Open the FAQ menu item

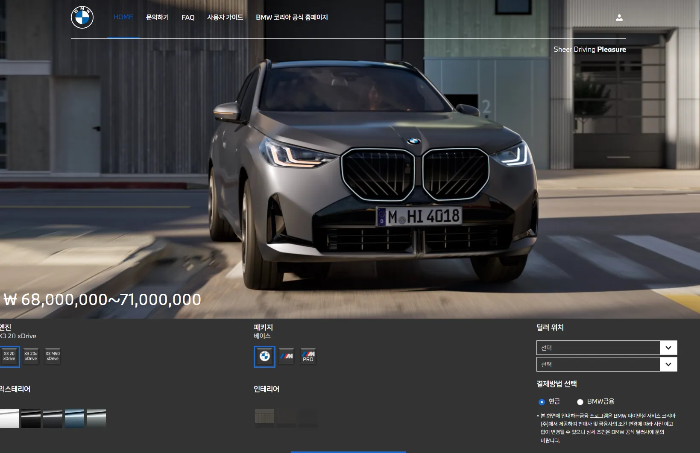point(188,17)
